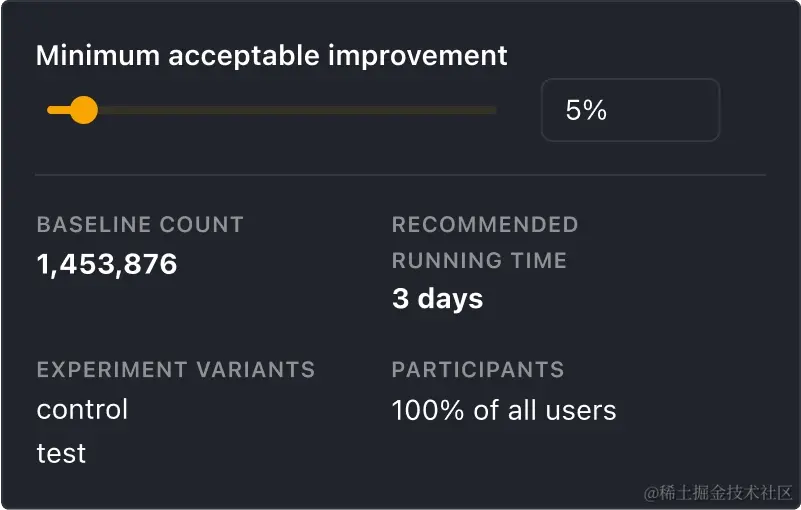This screenshot has width=801, height=510.
Task: Focus the 5% percentage input field
Action: [x=630, y=110]
